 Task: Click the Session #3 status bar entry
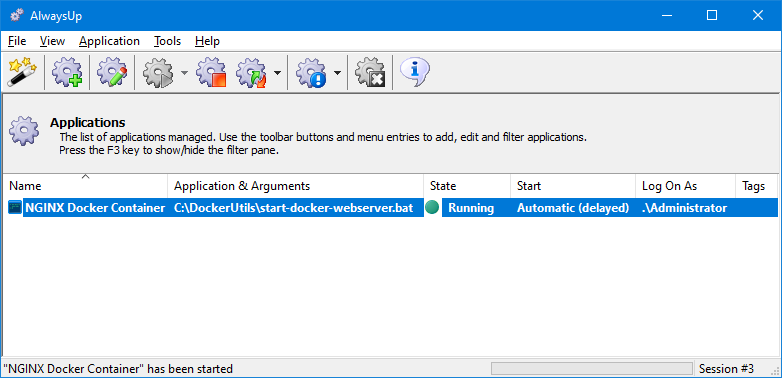tap(727, 369)
